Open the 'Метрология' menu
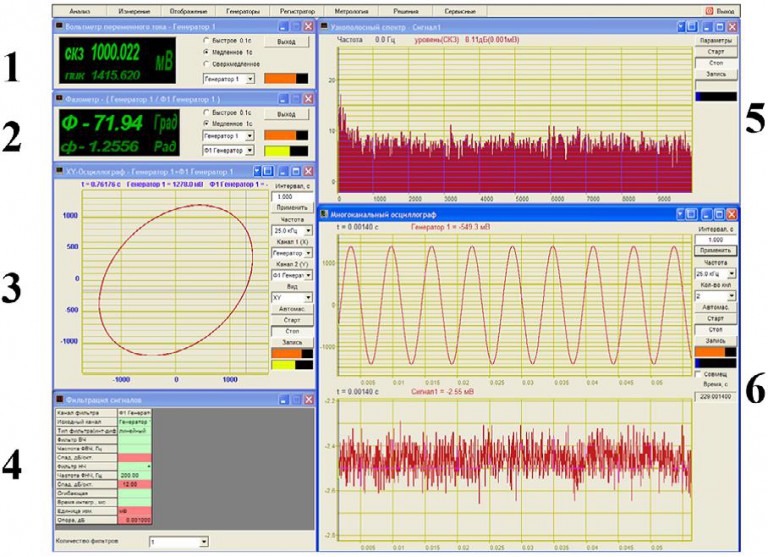 [351, 11]
